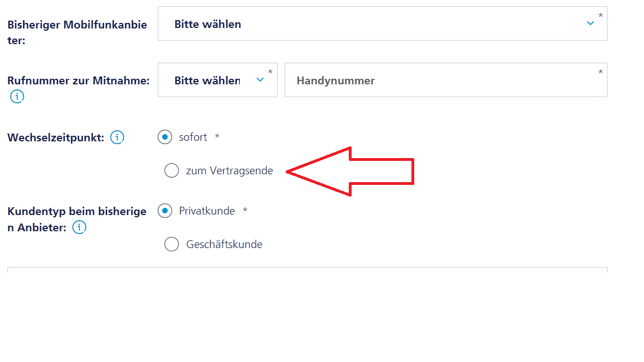Image resolution: width=644 pixels, height=362 pixels.
Task: Choose zum Vertragsende option
Action: click(x=171, y=170)
